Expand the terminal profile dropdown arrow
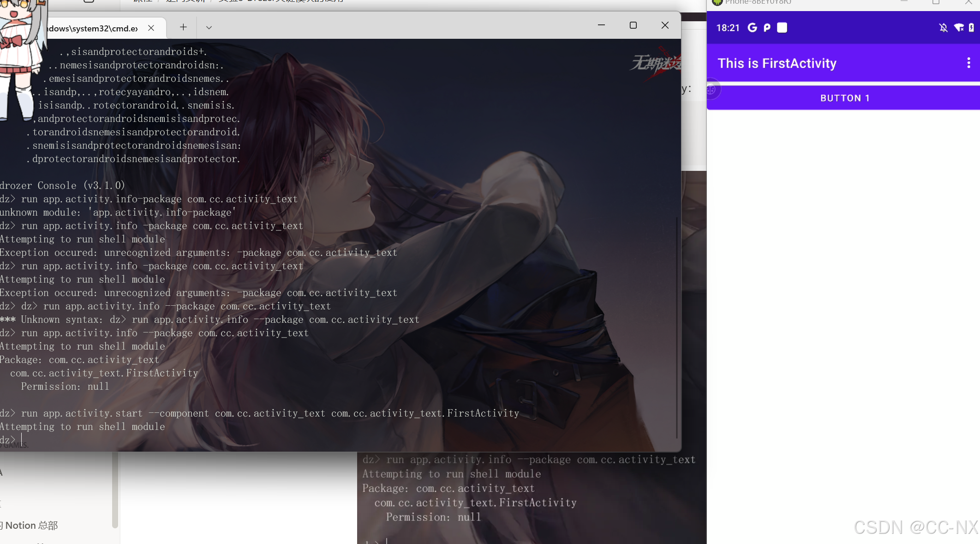 coord(209,28)
